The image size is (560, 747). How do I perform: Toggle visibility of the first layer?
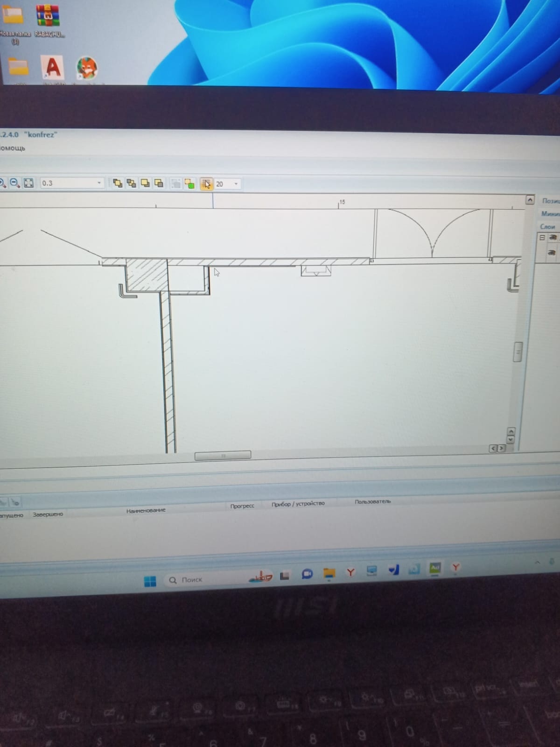553,238
